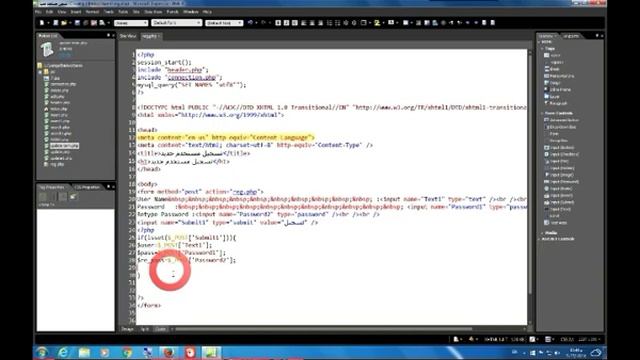Save file with the floppy disk icon

[x=77, y=23]
